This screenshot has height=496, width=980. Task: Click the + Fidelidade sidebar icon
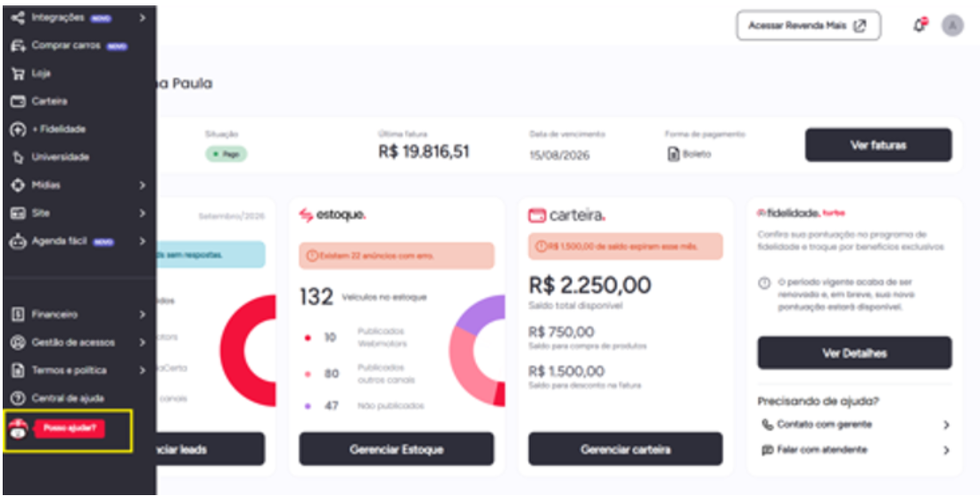coord(18,129)
